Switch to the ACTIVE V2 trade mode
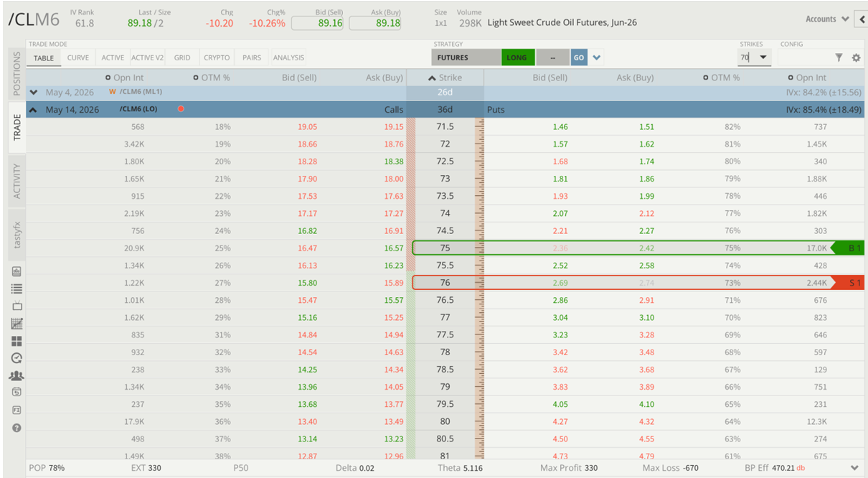Viewport: 868px width, 478px height. coord(147,57)
